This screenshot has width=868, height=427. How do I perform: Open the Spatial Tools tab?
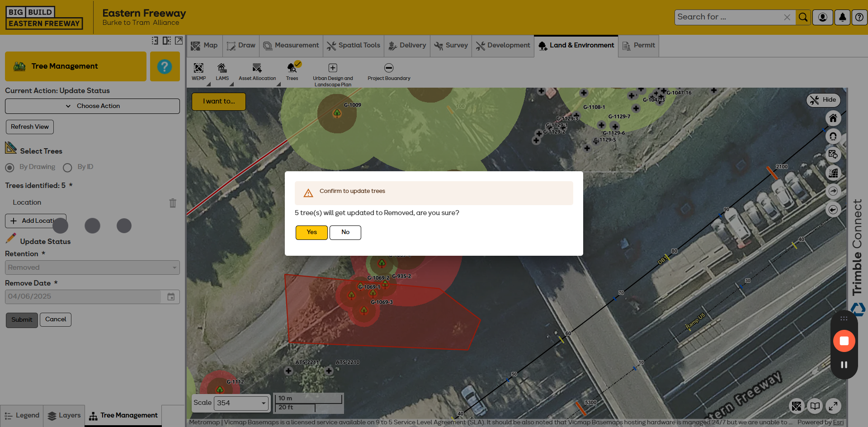pyautogui.click(x=354, y=46)
